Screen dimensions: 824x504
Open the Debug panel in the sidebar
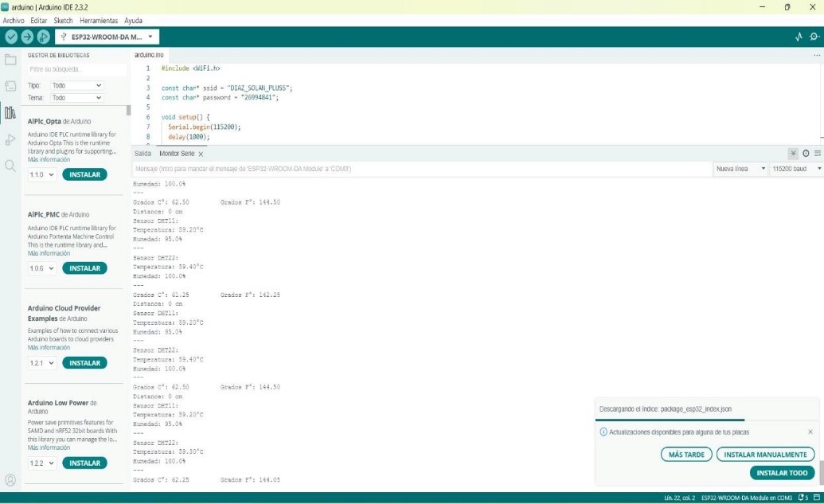point(10,140)
